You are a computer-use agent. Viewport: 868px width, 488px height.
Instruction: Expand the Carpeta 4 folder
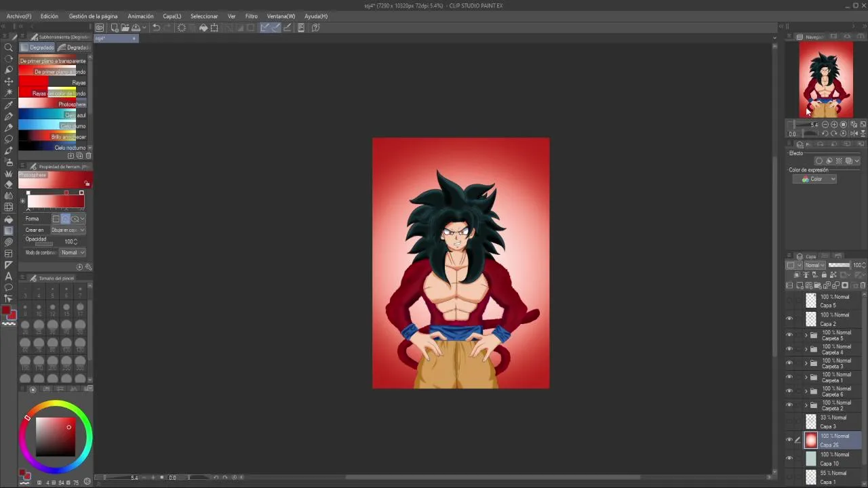point(806,349)
